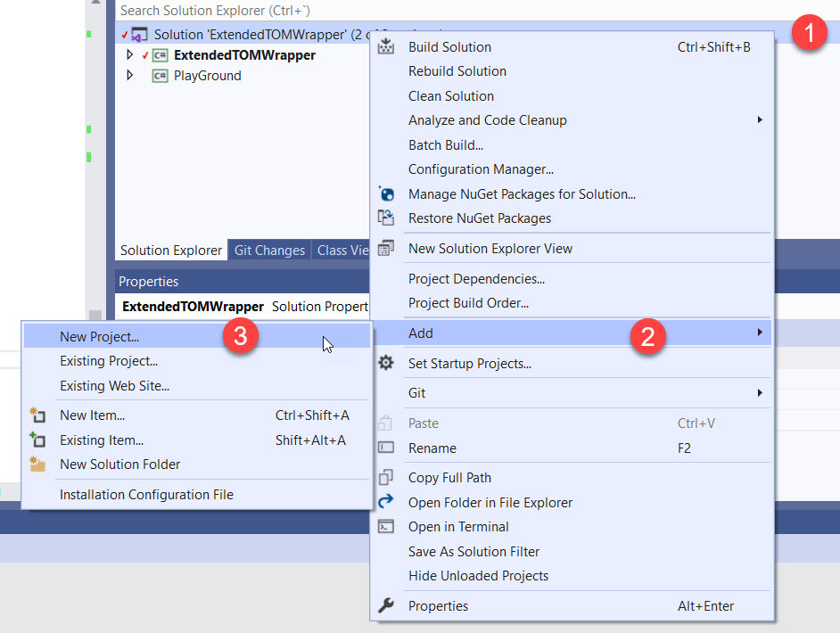Click the Properties wrench icon
The height and width of the screenshot is (633, 840).
point(386,606)
